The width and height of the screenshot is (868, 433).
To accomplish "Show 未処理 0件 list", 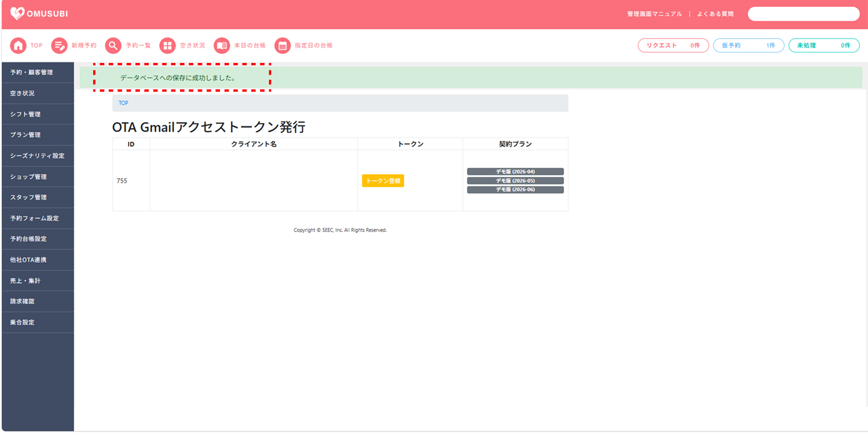I will (824, 46).
